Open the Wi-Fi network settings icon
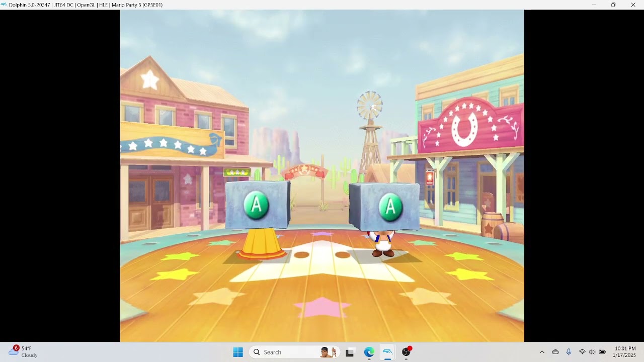Image resolution: width=644 pixels, height=362 pixels. 582,352
